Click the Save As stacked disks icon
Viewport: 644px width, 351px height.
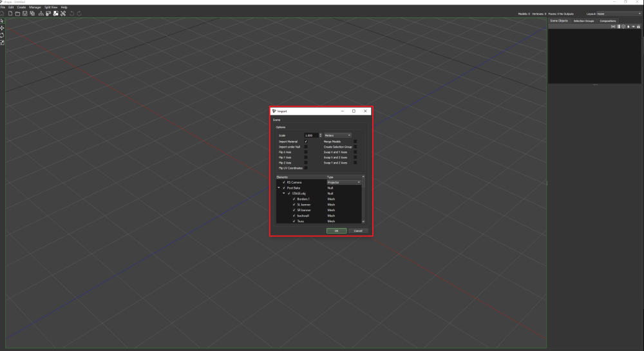pyautogui.click(x=32, y=14)
